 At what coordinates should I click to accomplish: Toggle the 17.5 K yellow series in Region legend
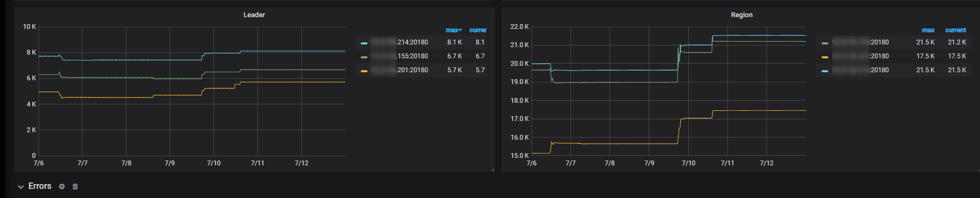point(861,56)
